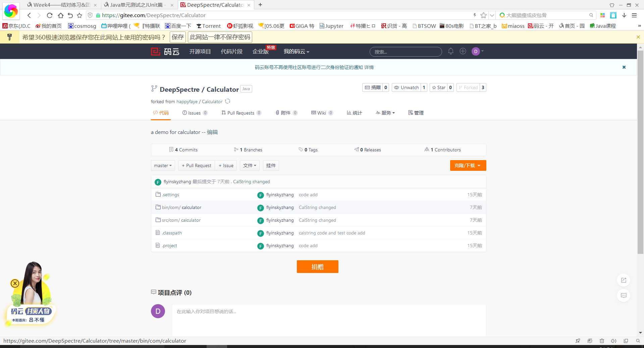Bookmark page with star icon left of address
The width and height of the screenshot is (644, 348).
79,15
